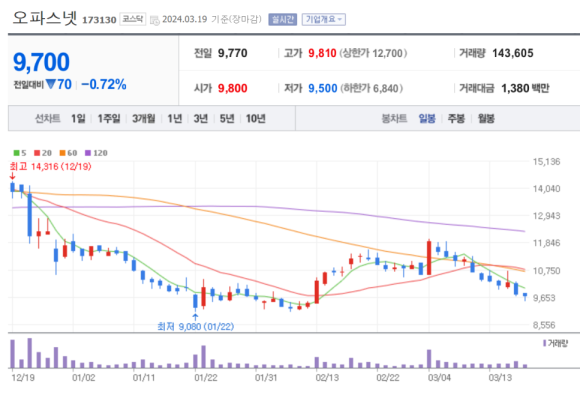Click the 저가 value 9,500

(x=323, y=88)
